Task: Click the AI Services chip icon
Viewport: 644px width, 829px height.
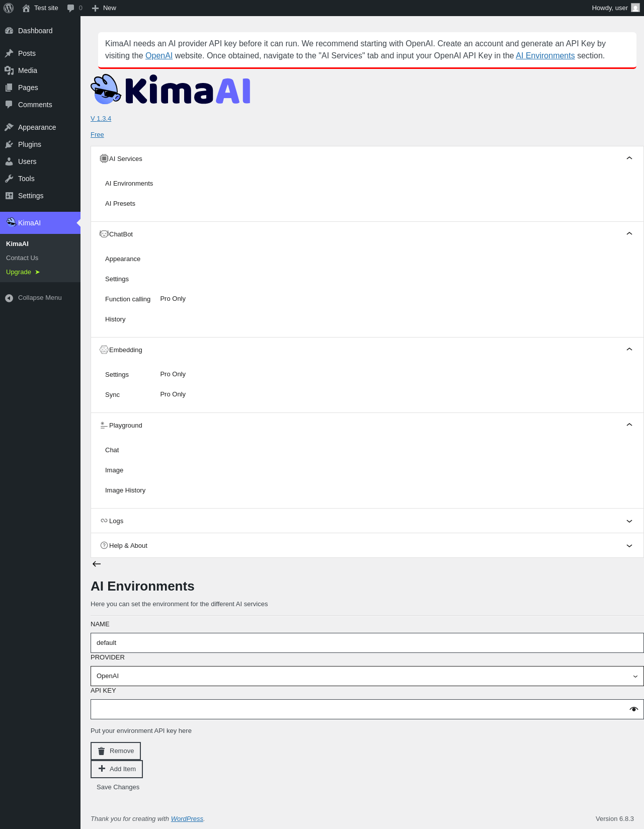Action: click(x=104, y=158)
